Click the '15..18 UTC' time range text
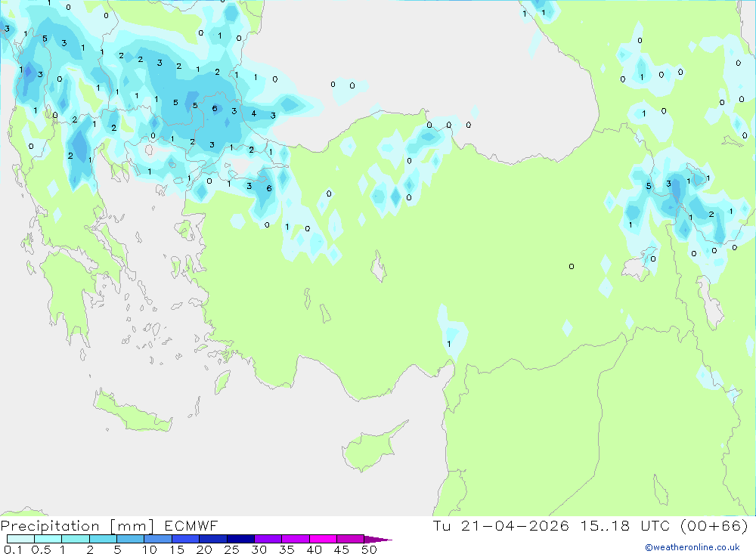Image resolution: width=756 pixels, height=554 pixels. 625,525
